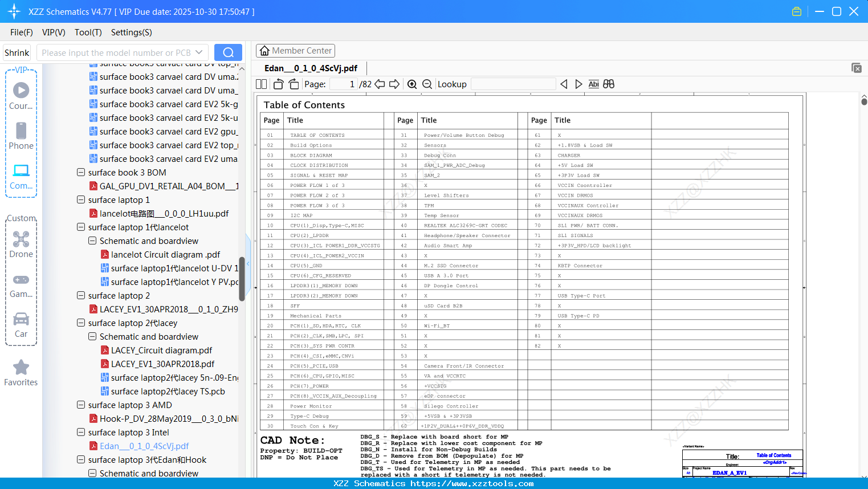The width and height of the screenshot is (868, 489).
Task: Find next lookup match triangle
Action: tap(578, 84)
